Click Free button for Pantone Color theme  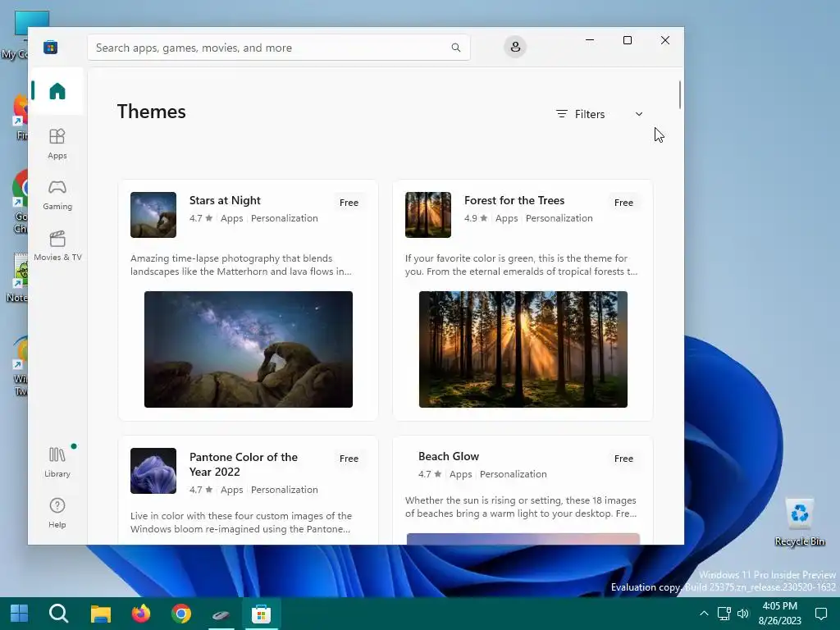(x=349, y=459)
